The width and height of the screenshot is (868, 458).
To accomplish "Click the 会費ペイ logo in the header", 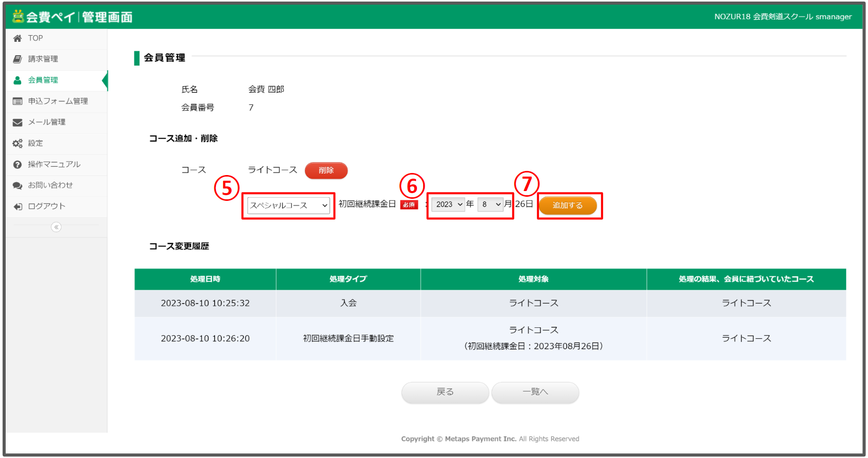I will click(72, 17).
